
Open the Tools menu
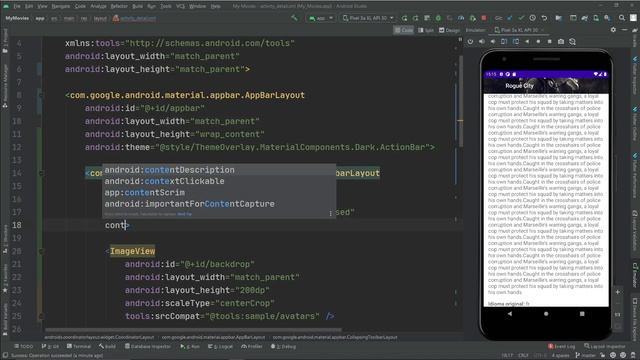click(166, 6)
